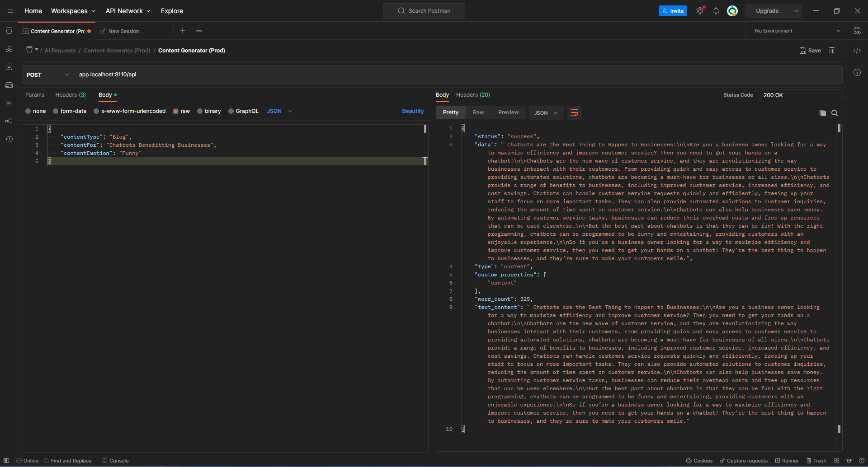Image resolution: width=868 pixels, height=467 pixels.
Task: Open Runner in status bar
Action: (x=787, y=461)
